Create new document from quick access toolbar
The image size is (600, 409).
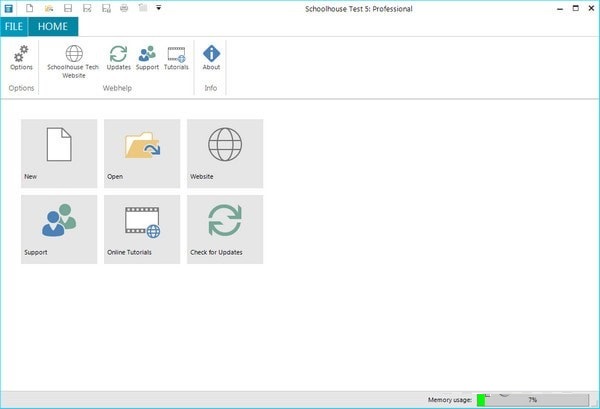click(29, 8)
